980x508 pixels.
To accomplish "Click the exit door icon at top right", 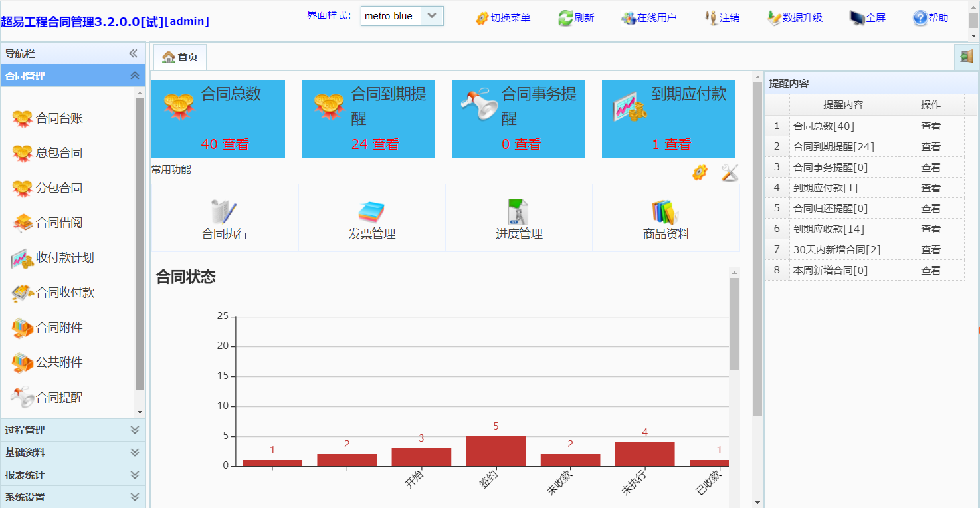I will 966,57.
